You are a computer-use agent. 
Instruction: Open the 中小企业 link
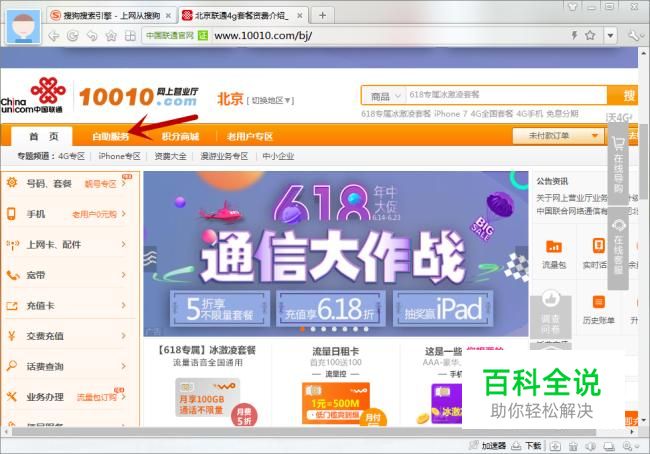[278, 156]
